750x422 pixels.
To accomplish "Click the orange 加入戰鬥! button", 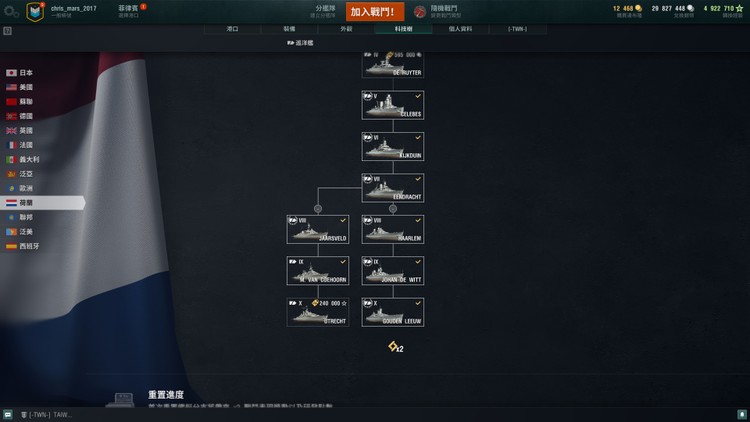I will pos(375,12).
